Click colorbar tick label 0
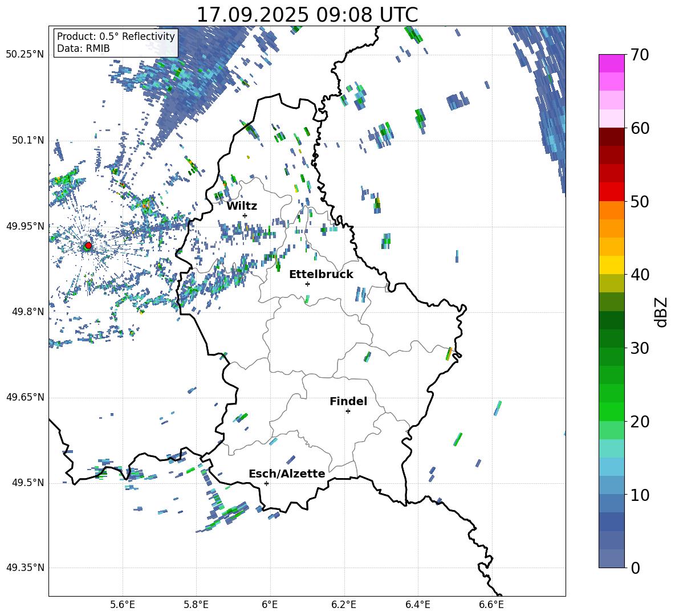Image resolution: width=675 pixels, height=616 pixels. click(635, 568)
